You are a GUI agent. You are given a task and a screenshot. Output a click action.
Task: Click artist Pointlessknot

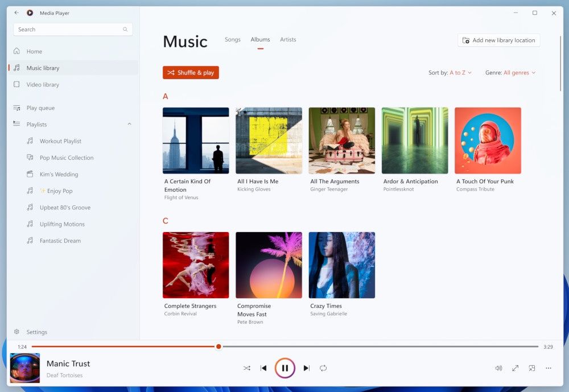(x=398, y=189)
